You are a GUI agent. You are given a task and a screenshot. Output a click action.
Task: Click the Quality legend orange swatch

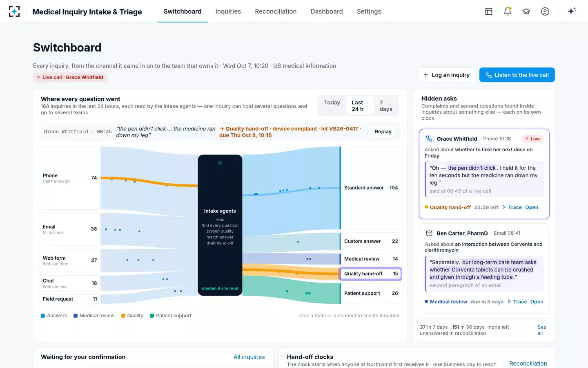pyautogui.click(x=123, y=316)
